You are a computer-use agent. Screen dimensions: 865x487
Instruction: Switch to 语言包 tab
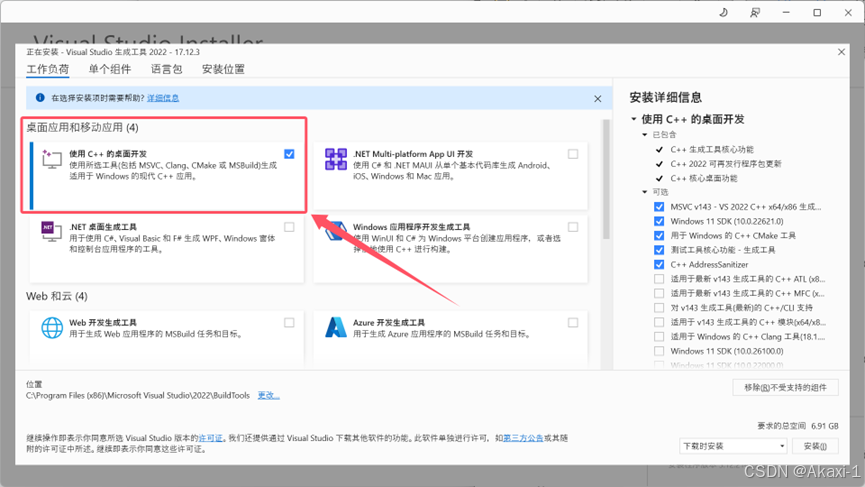(167, 69)
